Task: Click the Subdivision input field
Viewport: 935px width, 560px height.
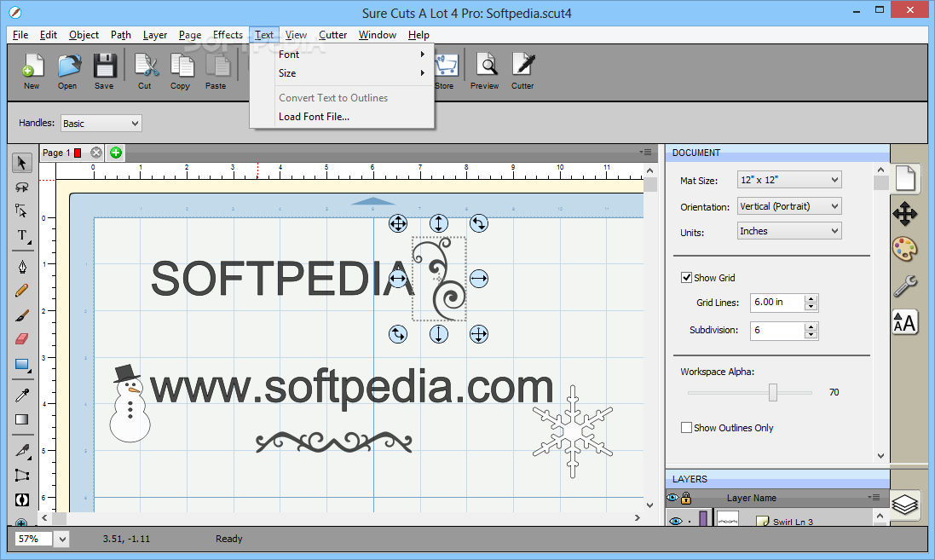Action: pos(777,331)
